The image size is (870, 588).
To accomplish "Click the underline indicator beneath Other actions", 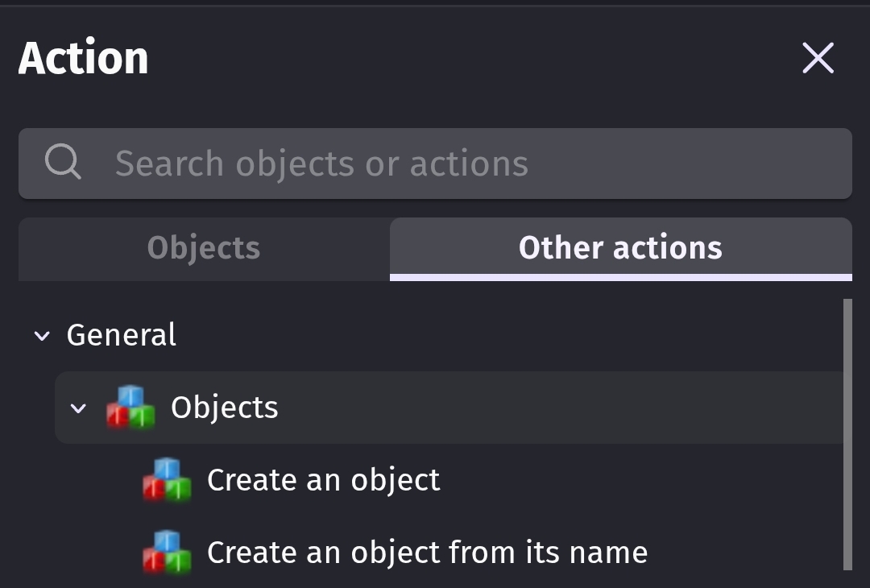I will (620, 277).
